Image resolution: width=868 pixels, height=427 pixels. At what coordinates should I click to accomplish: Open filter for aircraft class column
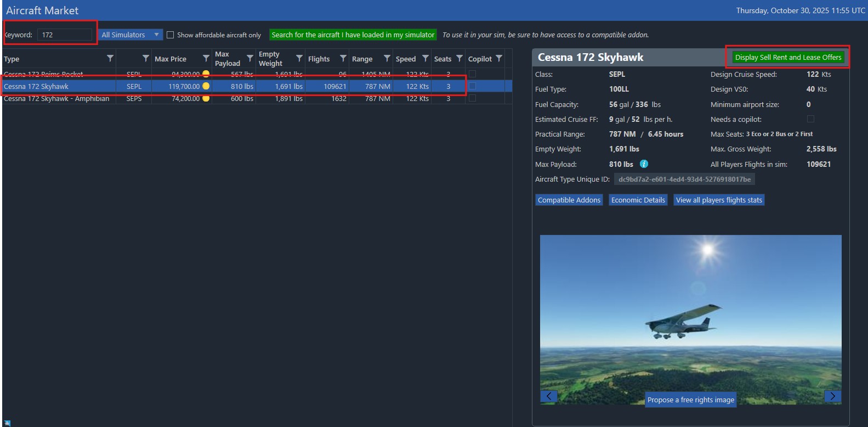(146, 58)
